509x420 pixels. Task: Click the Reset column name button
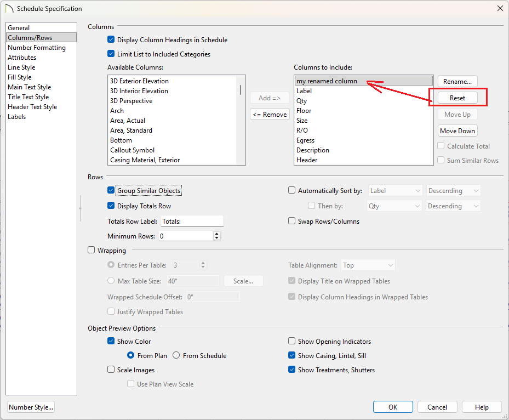457,98
